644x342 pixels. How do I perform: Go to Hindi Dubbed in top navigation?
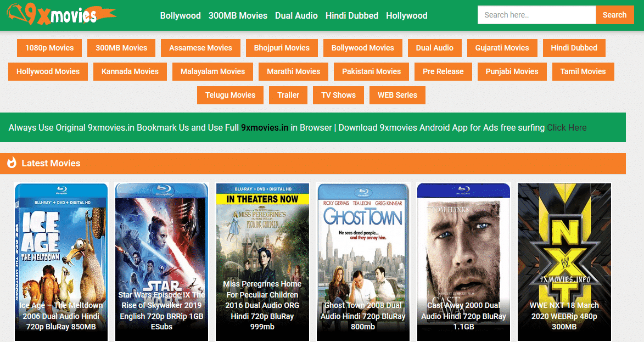351,15
